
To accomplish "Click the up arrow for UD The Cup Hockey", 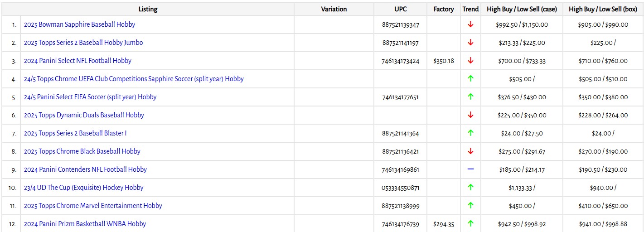I will pos(470,188).
